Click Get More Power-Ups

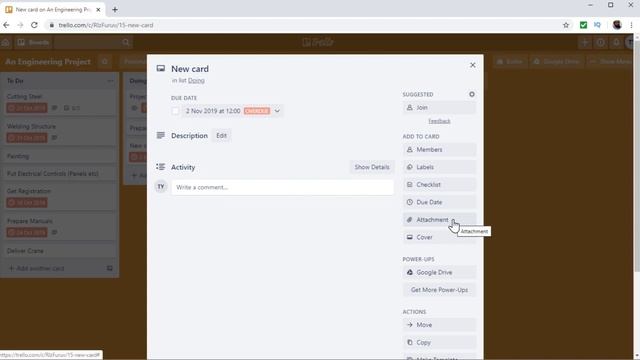click(439, 290)
